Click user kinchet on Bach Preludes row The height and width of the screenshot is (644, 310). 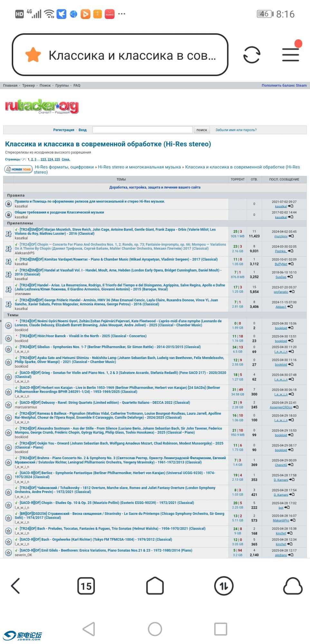pos(281,533)
